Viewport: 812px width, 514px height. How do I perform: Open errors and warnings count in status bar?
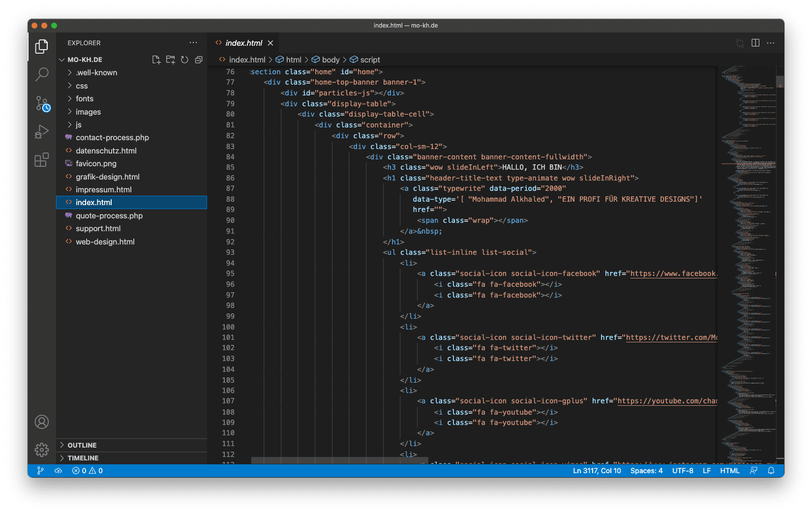88,471
